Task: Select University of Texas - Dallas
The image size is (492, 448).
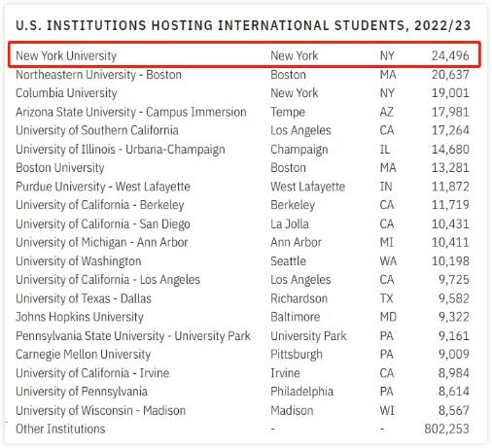Action: 84,298
